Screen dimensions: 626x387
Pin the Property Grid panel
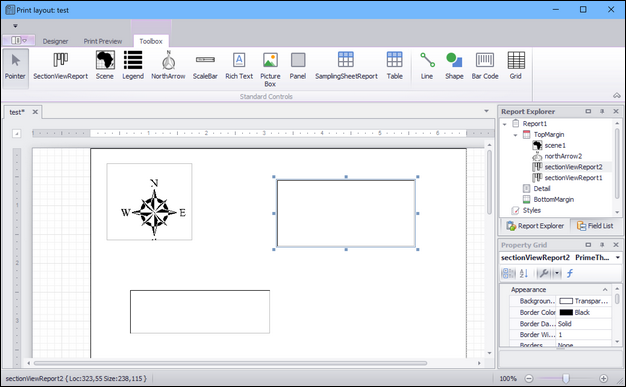tap(602, 244)
